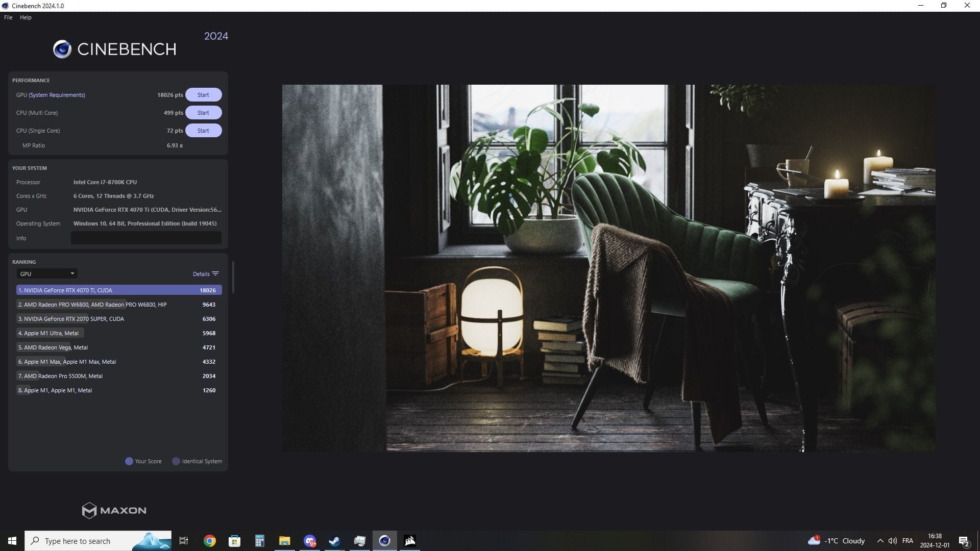Image resolution: width=980 pixels, height=551 pixels.
Task: Switch the FRA input language indicator
Action: tap(908, 541)
